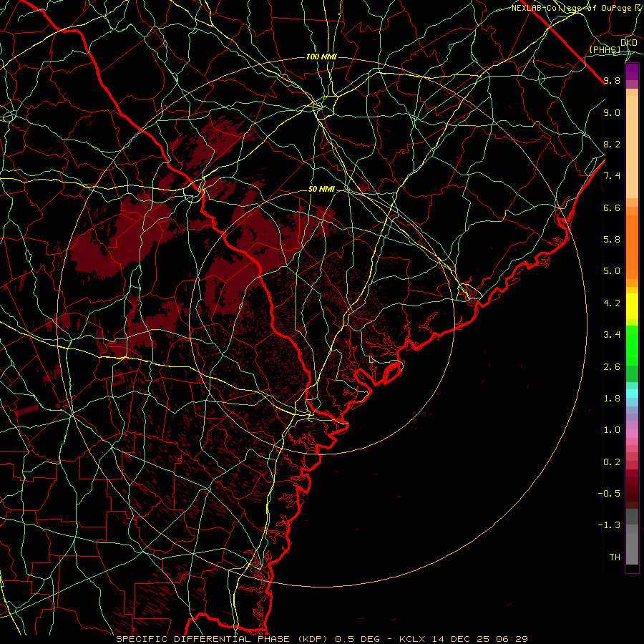Click the 8.2 scale label
This screenshot has width=644, height=644.
[x=612, y=144]
